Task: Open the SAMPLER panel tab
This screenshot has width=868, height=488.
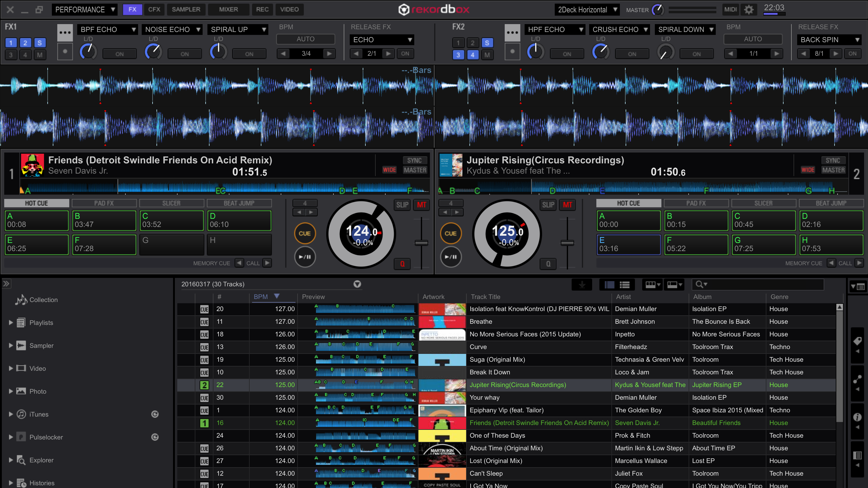Action: [186, 9]
